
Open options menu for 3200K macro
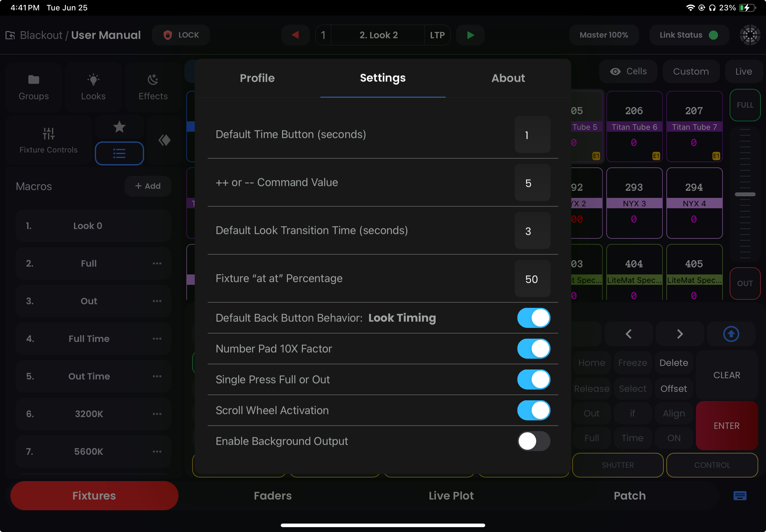tap(157, 414)
